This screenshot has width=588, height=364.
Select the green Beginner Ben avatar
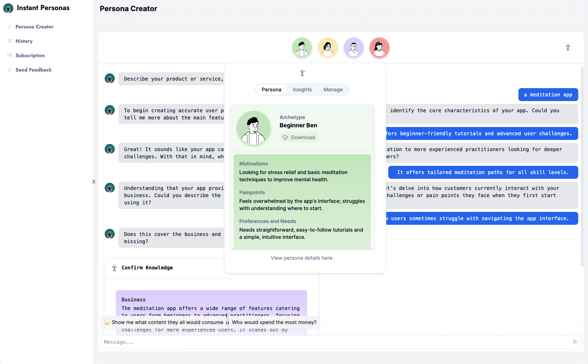pos(302,47)
